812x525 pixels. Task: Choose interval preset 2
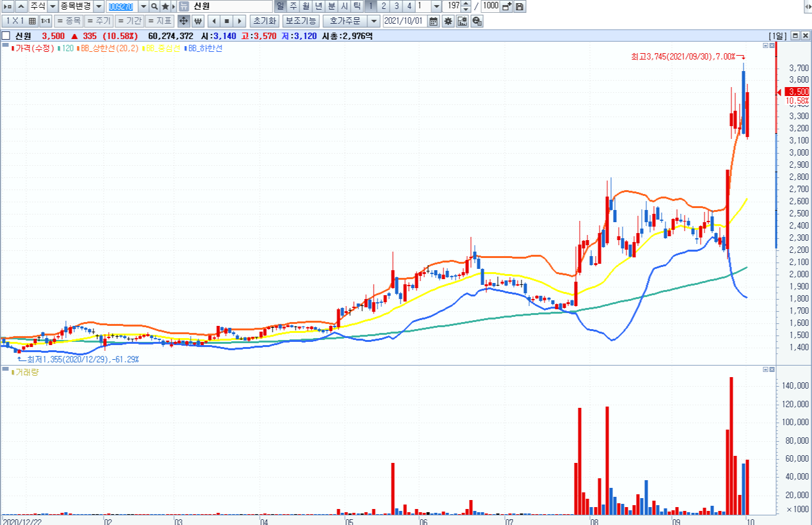[383, 6]
